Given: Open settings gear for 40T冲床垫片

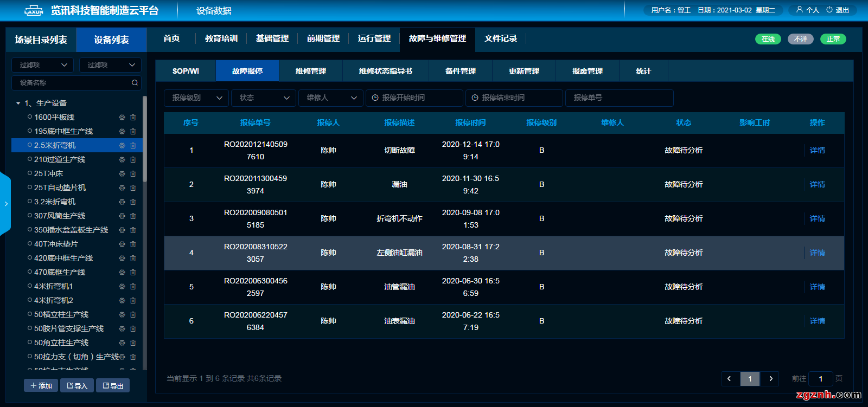Looking at the screenshot, I should point(122,244).
